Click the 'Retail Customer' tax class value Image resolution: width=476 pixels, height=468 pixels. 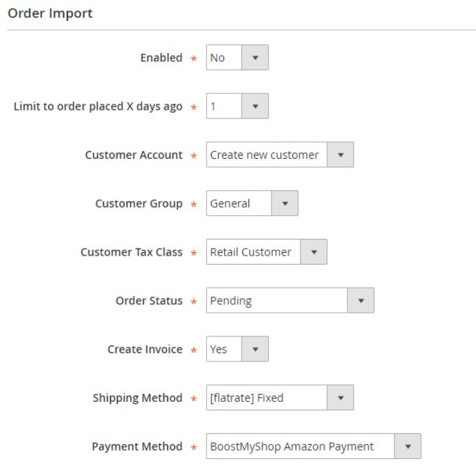251,252
